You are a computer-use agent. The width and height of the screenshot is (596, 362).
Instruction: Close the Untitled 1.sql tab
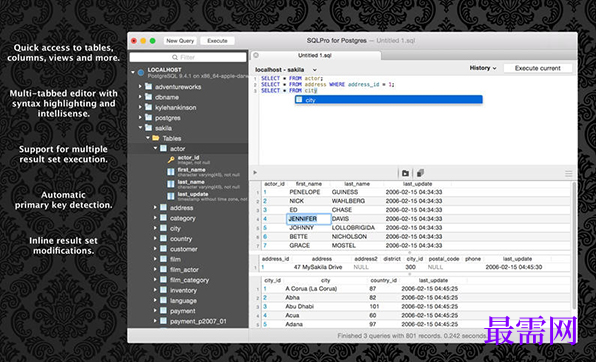(x=256, y=55)
